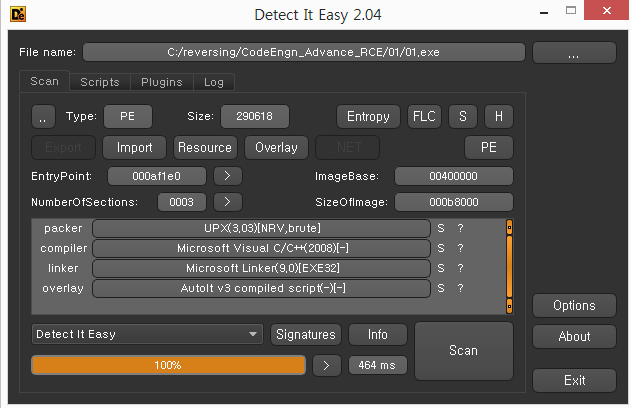
Task: Click ? for the overlay row
Action: pyautogui.click(x=460, y=288)
